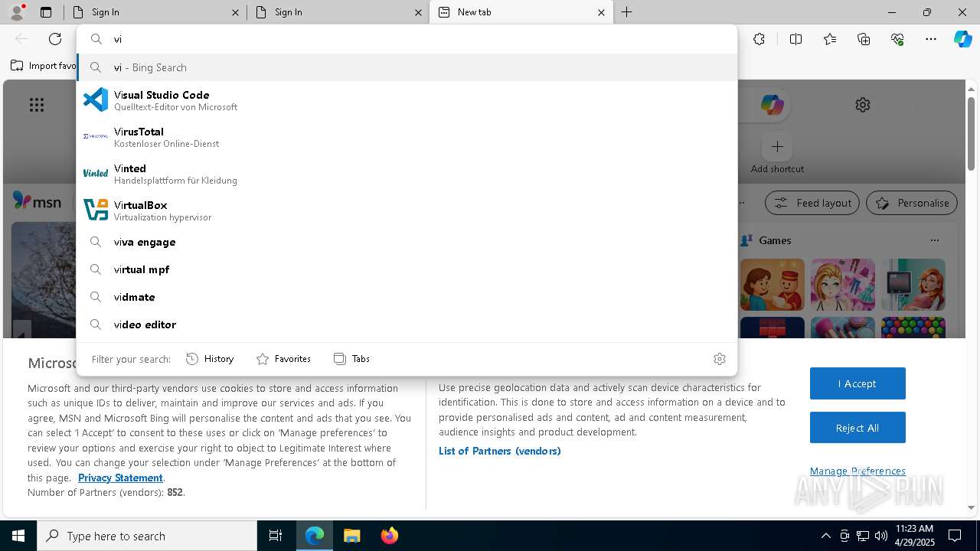
Task: Click the scrollbar down arrow
Action: (x=971, y=507)
